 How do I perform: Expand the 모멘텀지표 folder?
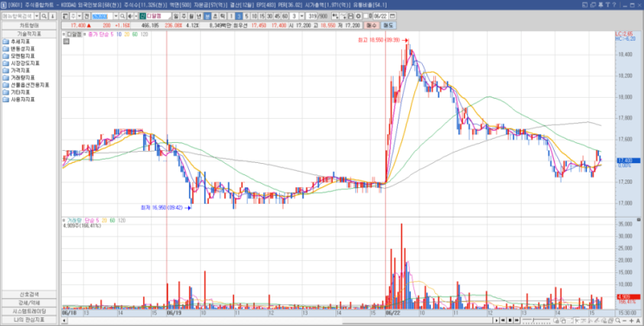pyautogui.click(x=23, y=55)
